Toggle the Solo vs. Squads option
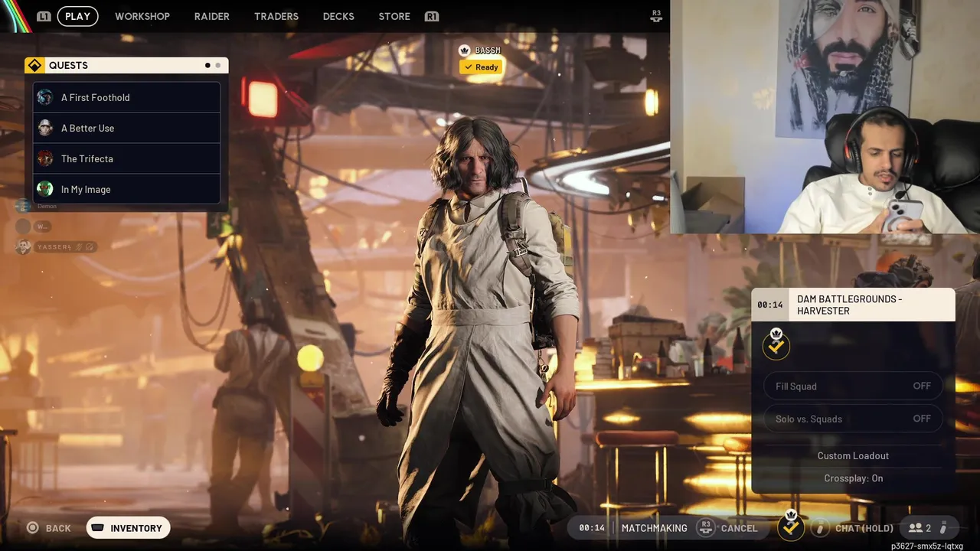 853,419
